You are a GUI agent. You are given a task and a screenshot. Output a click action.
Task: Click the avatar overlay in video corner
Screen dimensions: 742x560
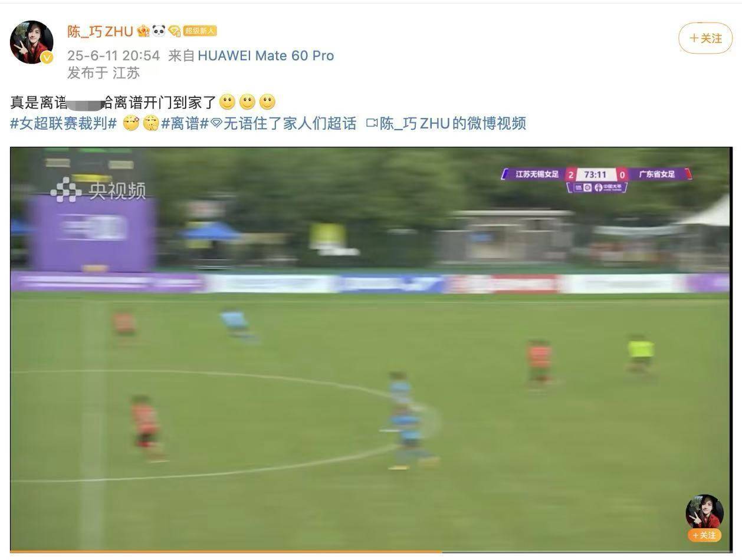704,512
